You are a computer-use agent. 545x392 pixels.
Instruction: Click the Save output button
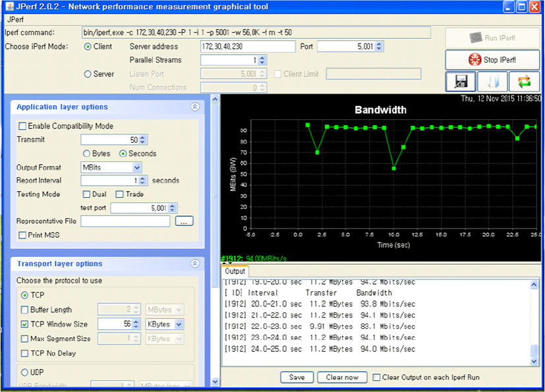tap(297, 378)
